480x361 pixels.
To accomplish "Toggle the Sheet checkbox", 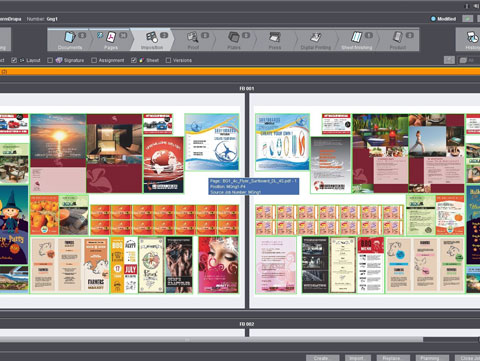I will (134, 60).
